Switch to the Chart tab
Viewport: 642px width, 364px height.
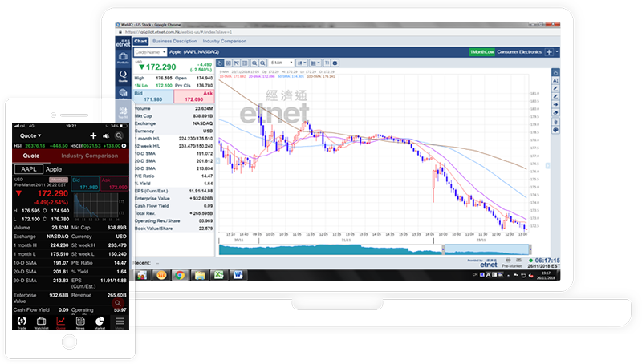tap(140, 42)
